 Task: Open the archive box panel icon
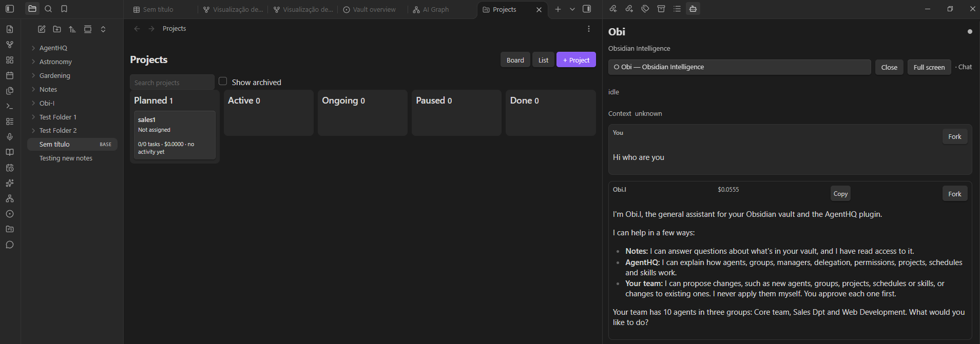point(661,9)
